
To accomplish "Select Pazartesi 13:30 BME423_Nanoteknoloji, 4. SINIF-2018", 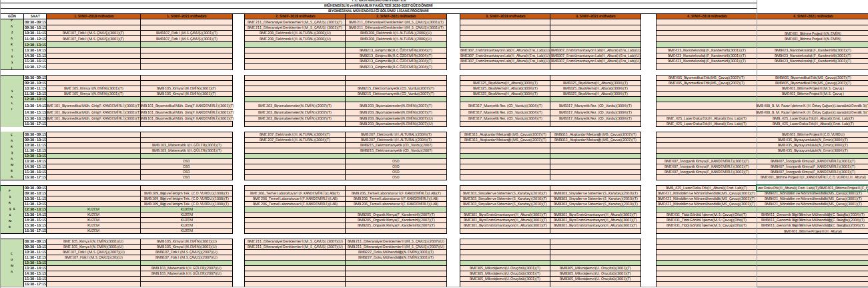I will [707, 50].
